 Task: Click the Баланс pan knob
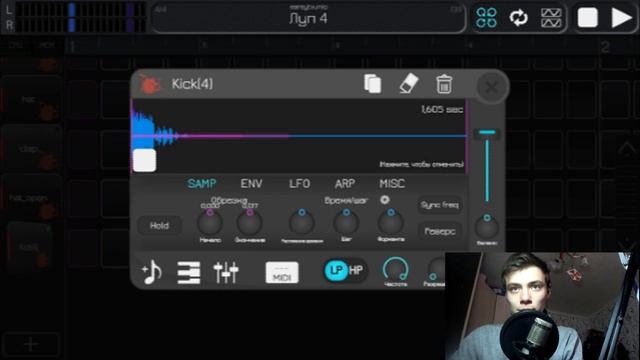click(487, 227)
